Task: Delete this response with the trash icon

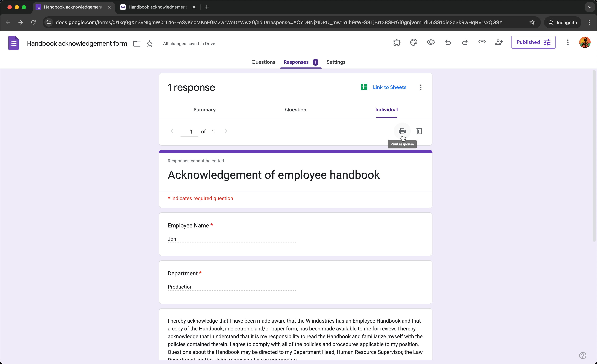Action: (419, 131)
